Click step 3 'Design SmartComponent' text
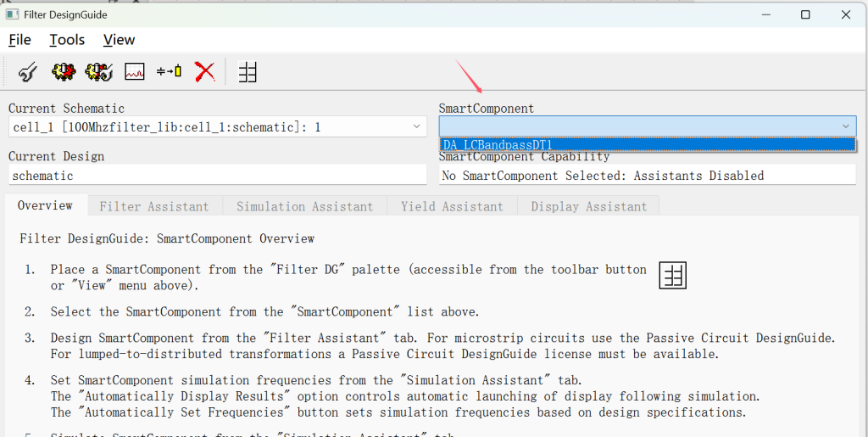The image size is (868, 437). 442,345
